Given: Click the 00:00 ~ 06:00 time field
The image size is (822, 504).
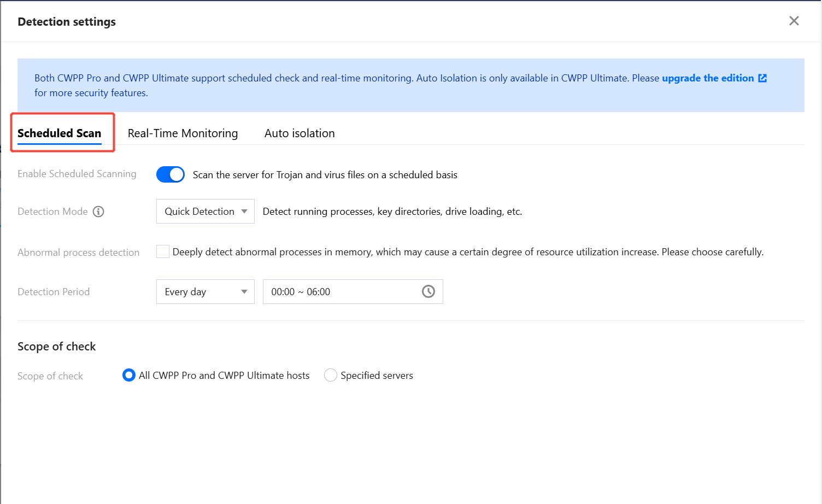Looking at the screenshot, I should click(x=339, y=292).
